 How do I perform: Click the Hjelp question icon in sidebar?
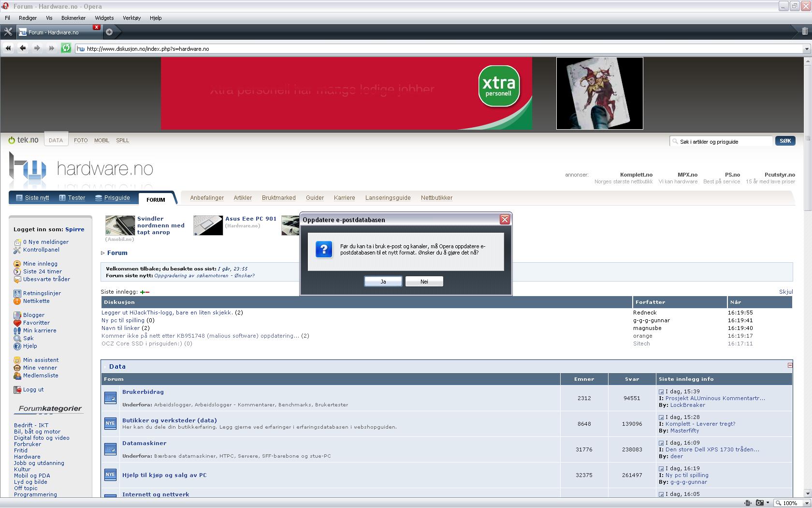(17, 346)
